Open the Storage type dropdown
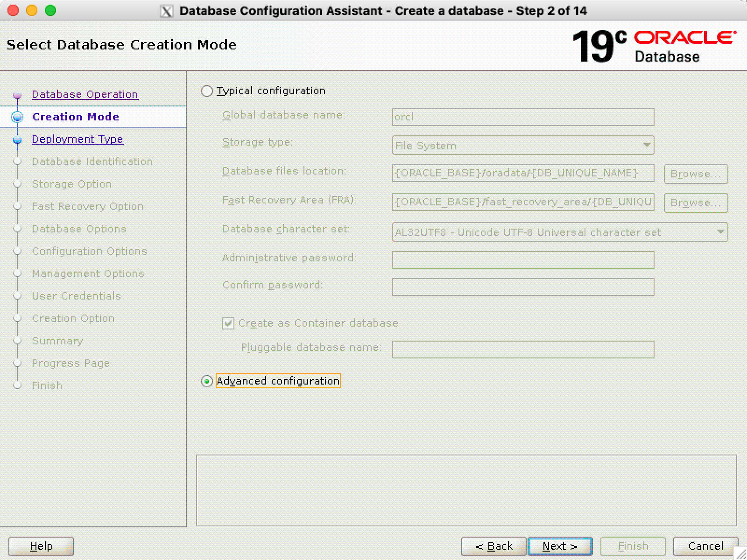Screen dimensions: 747x560 point(523,146)
